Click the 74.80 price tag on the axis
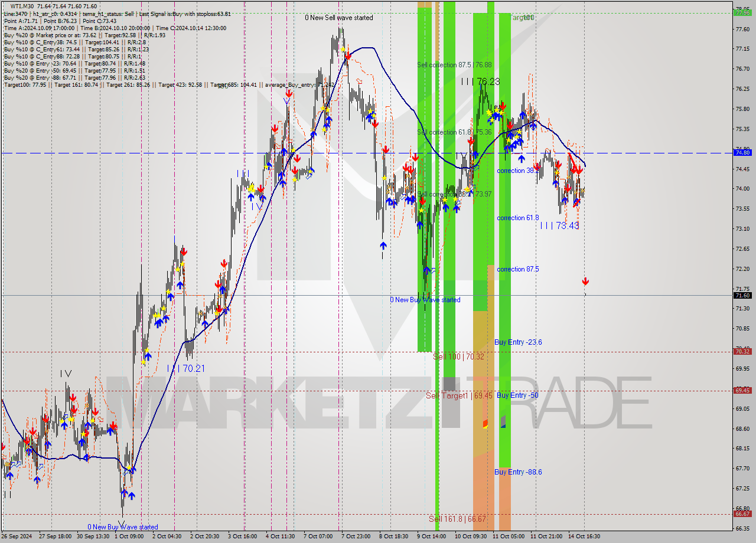 pyautogui.click(x=742, y=152)
